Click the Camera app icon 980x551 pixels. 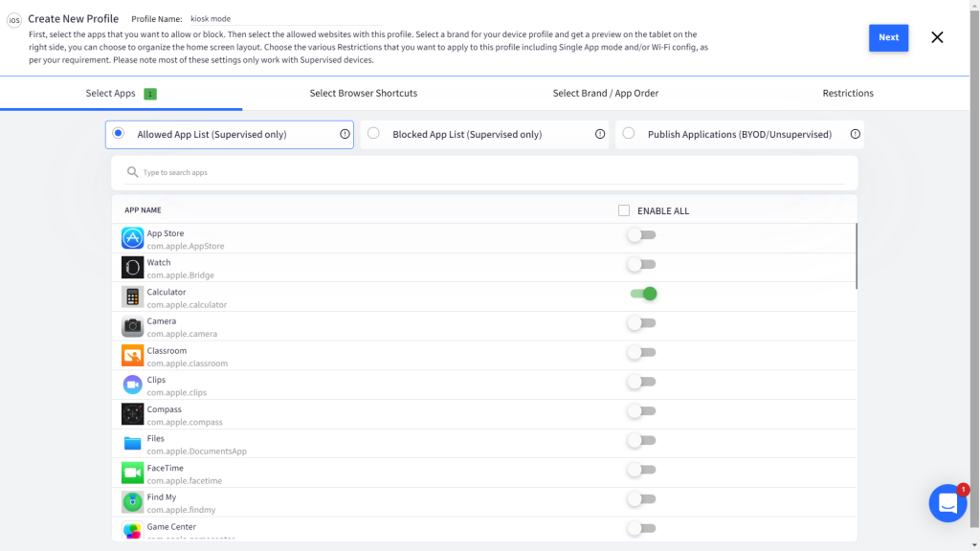[x=132, y=327]
